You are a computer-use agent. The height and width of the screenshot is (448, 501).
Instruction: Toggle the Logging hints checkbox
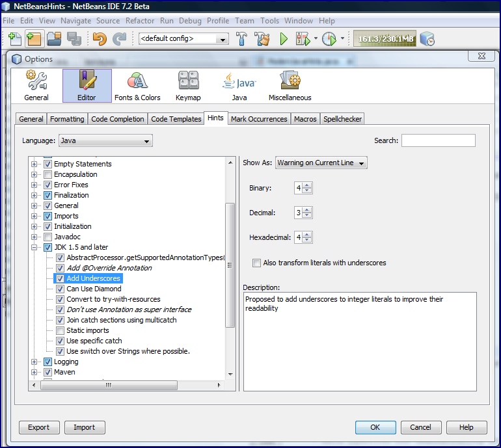point(48,362)
